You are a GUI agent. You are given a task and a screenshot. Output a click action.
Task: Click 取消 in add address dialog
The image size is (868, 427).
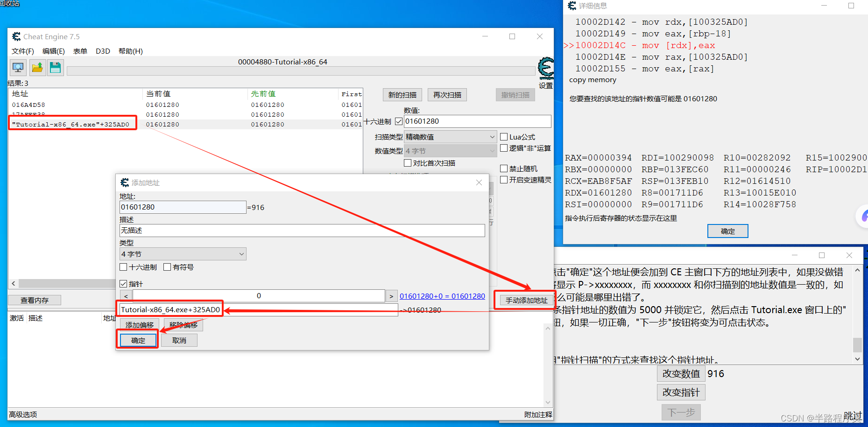click(179, 340)
